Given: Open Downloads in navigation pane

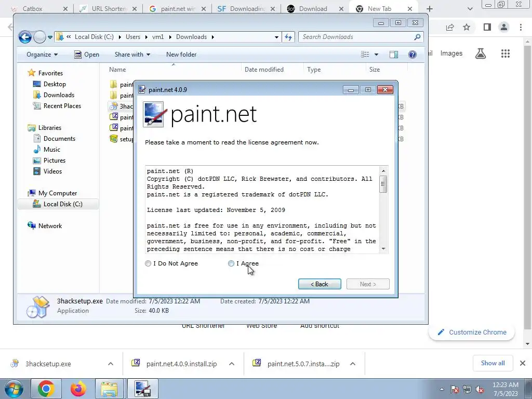Looking at the screenshot, I should [59, 95].
